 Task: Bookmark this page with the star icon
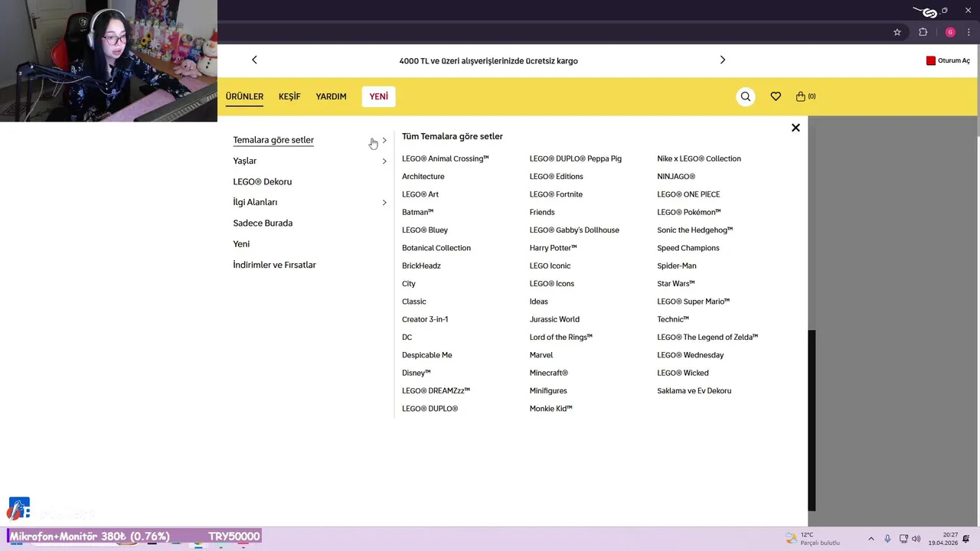pos(897,32)
